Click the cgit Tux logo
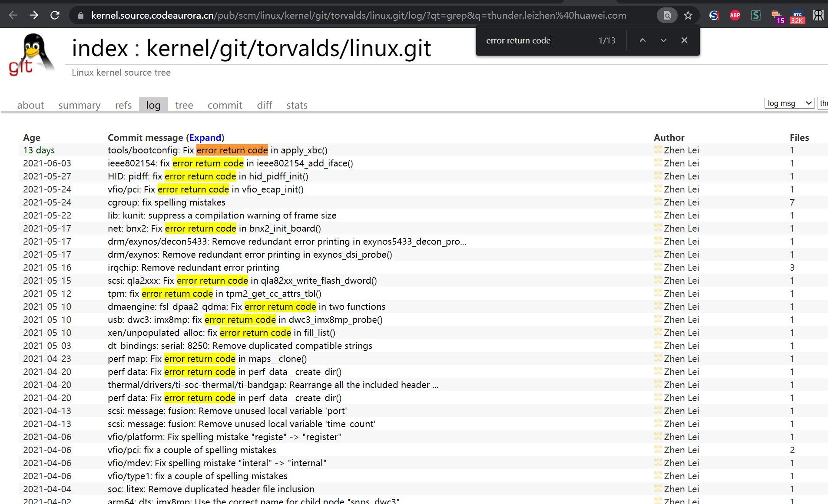 32,54
